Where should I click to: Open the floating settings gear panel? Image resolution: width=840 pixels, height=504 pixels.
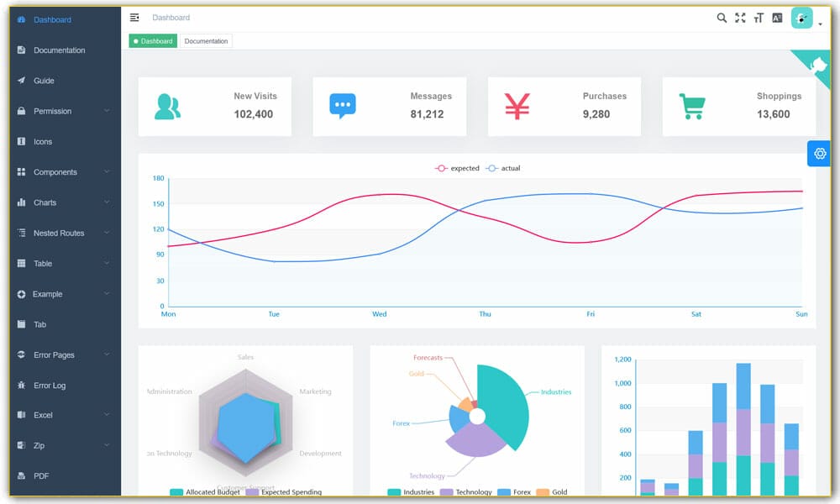(819, 153)
